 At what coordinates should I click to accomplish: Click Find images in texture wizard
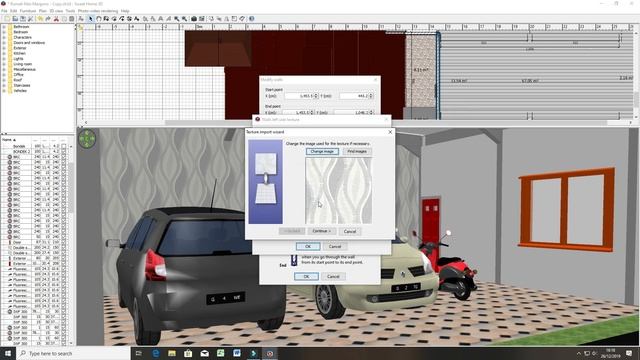pyautogui.click(x=357, y=151)
